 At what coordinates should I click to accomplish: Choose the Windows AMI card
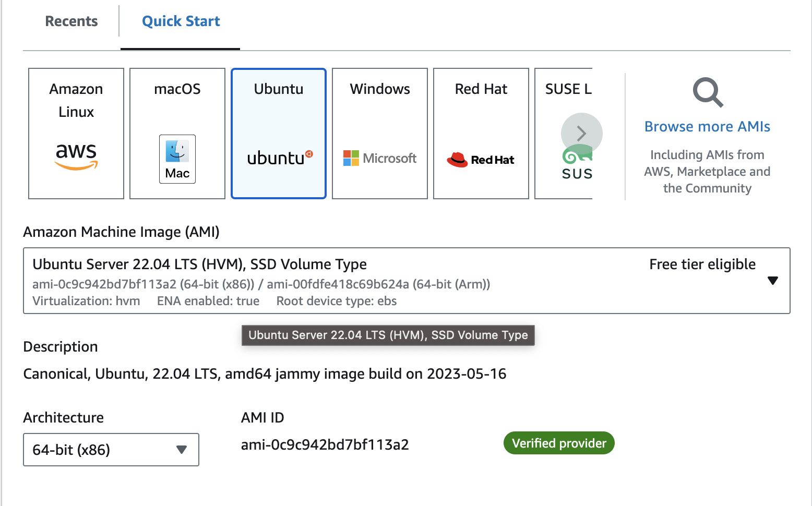coord(380,134)
